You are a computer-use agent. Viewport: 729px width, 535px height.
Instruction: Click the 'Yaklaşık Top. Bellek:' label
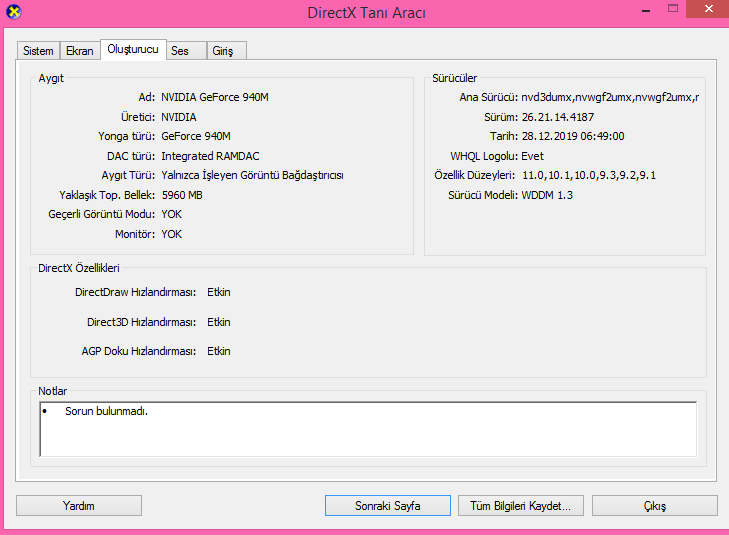pyautogui.click(x=107, y=195)
